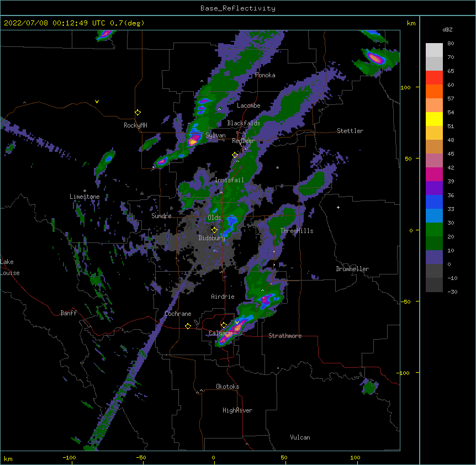Click the HighRiver label
The height and width of the screenshot is (465, 476).
tap(237, 410)
